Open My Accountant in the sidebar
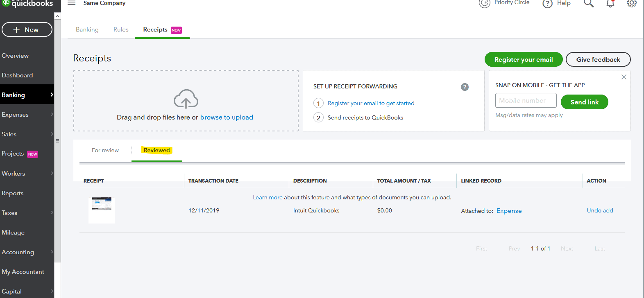 pyautogui.click(x=23, y=272)
